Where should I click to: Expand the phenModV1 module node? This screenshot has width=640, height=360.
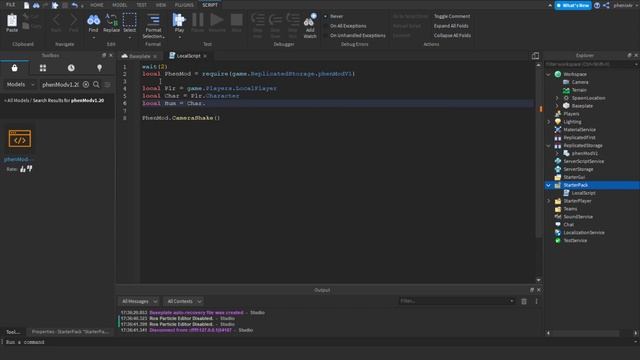557,153
